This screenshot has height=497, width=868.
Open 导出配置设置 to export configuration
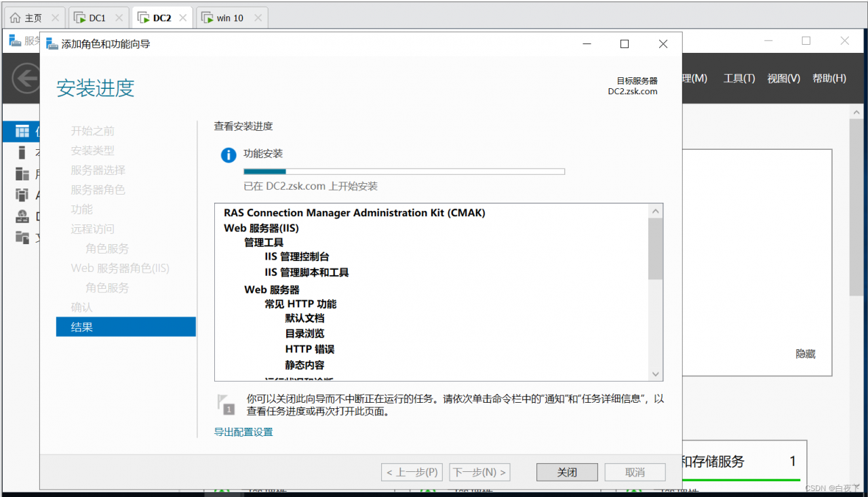242,431
